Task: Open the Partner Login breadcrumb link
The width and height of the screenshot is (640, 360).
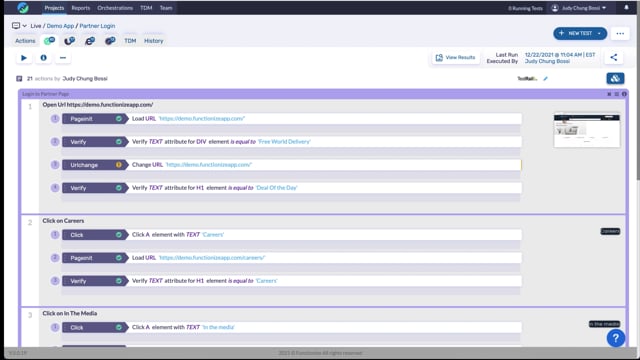Action: tap(97, 26)
